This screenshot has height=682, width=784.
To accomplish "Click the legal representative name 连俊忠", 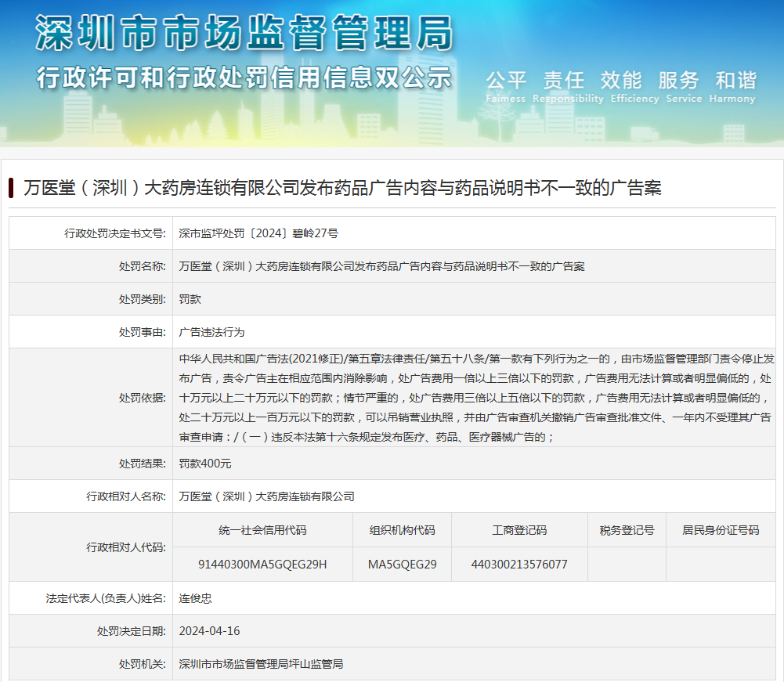I will [x=196, y=598].
